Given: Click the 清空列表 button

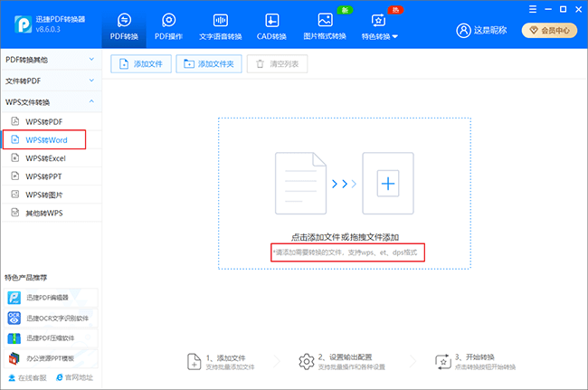Looking at the screenshot, I should (277, 63).
